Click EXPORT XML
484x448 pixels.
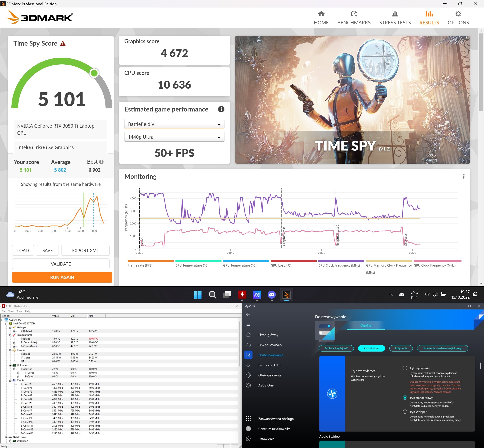point(85,250)
